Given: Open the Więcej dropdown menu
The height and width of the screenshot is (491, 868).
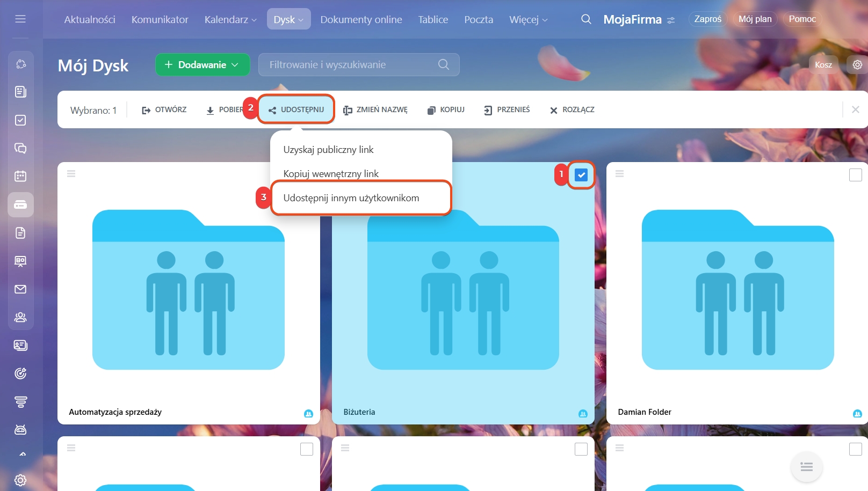Looking at the screenshot, I should coord(528,20).
